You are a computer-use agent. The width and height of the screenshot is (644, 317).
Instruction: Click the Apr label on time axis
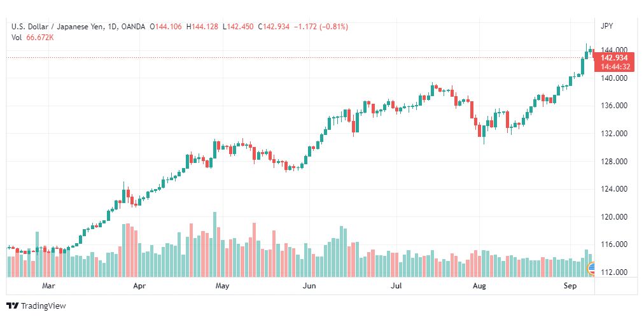(x=140, y=286)
